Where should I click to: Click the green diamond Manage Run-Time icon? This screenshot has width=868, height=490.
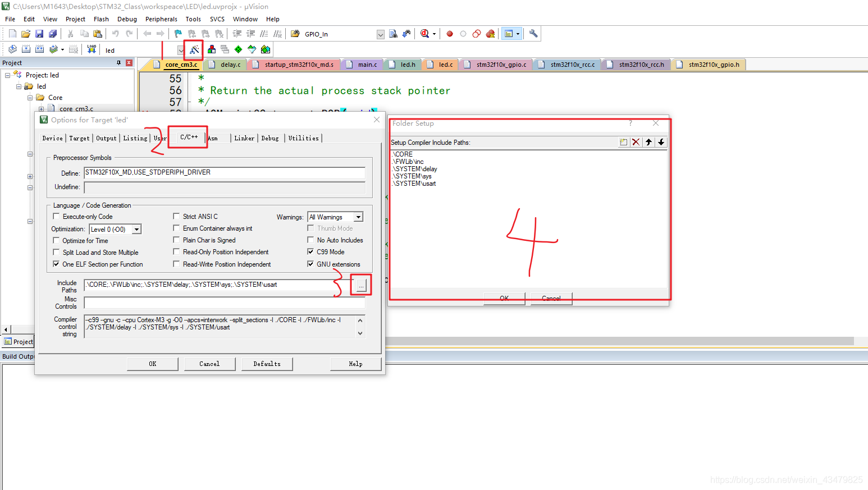point(239,49)
